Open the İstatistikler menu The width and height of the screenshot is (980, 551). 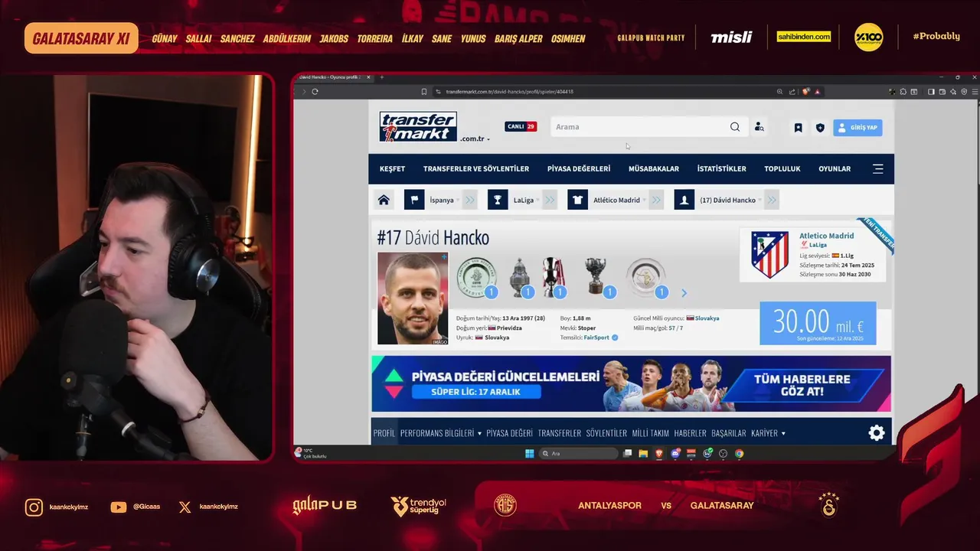721,168
